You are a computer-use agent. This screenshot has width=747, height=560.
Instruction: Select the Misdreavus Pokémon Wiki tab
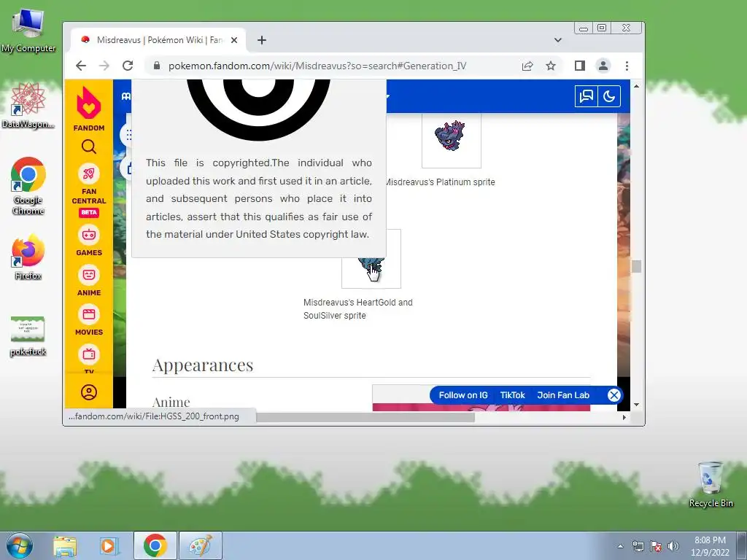coord(158,40)
